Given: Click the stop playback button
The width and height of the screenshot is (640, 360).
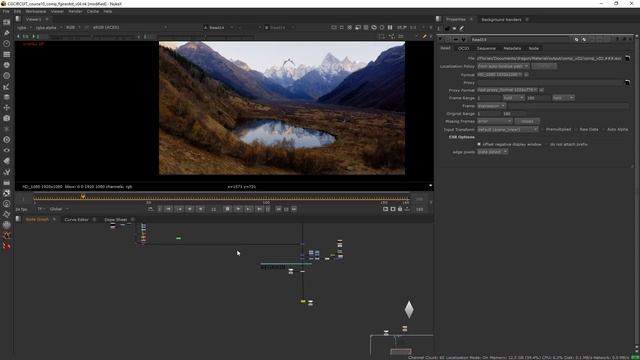Looking at the screenshot, I should [227, 209].
